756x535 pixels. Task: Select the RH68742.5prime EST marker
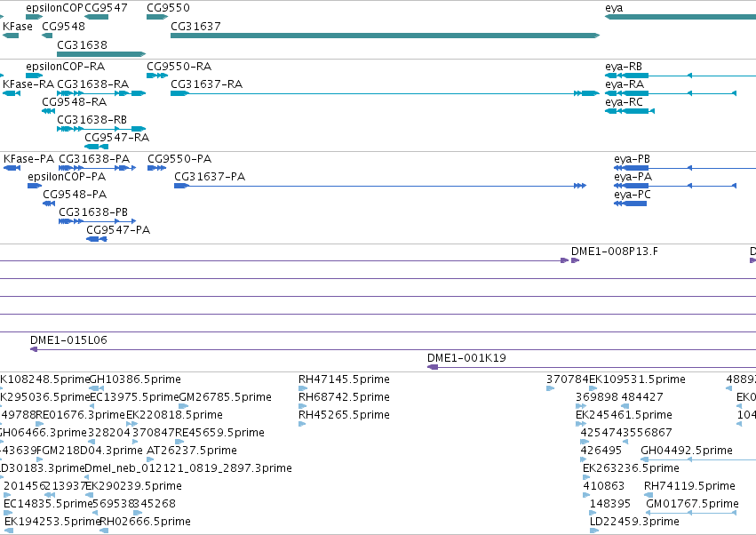303,406
